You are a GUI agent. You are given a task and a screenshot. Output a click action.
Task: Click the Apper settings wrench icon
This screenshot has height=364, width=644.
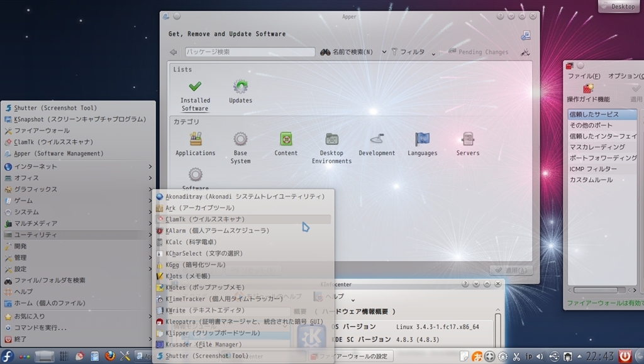[x=525, y=52]
